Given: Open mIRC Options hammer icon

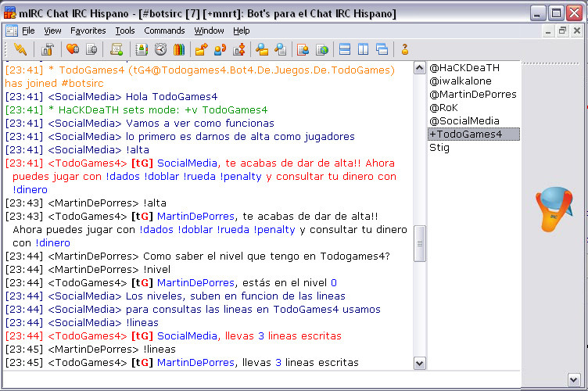Looking at the screenshot, I should click(x=48, y=49).
